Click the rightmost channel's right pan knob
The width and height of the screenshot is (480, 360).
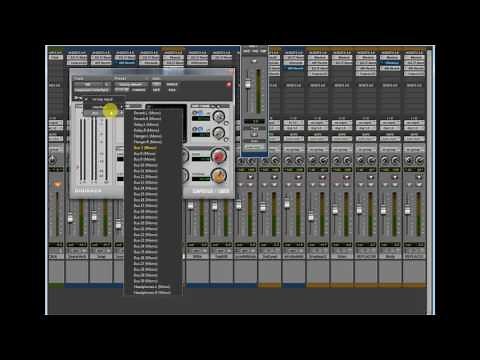click(420, 160)
